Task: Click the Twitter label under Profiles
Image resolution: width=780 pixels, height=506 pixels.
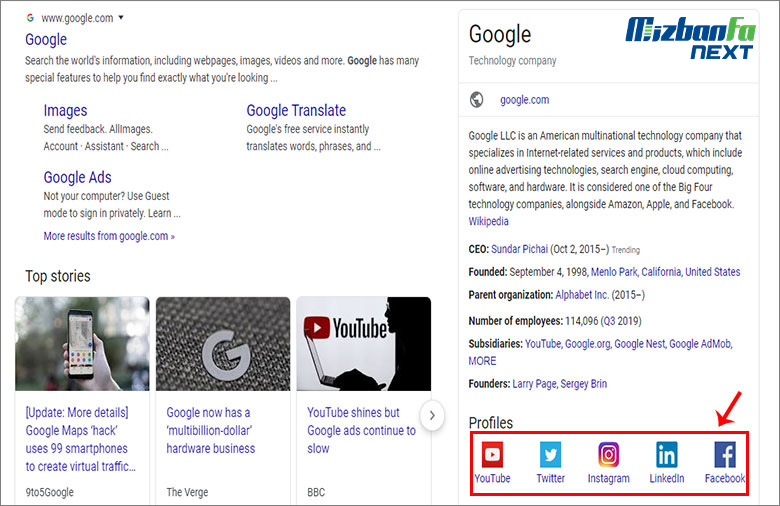Action: tap(550, 478)
